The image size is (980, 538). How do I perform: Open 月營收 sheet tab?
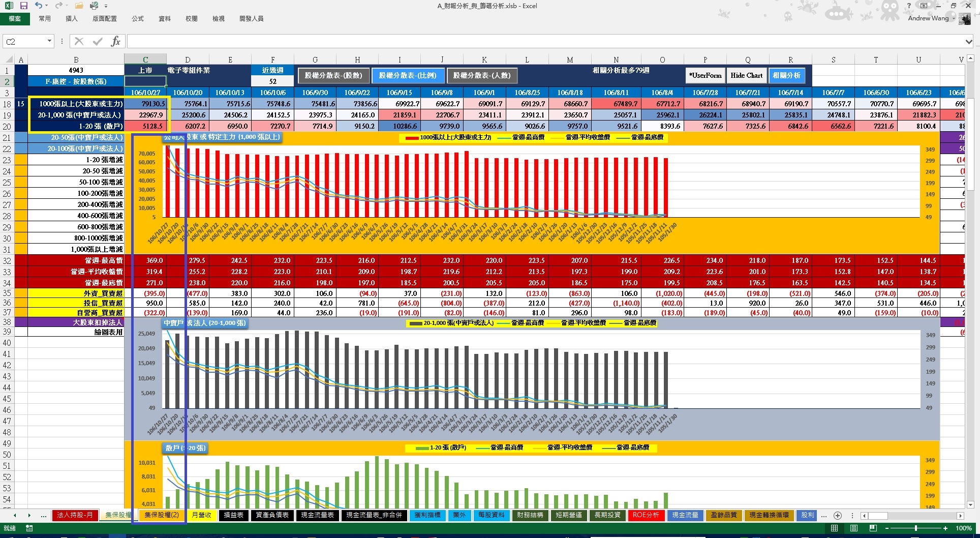click(x=201, y=515)
